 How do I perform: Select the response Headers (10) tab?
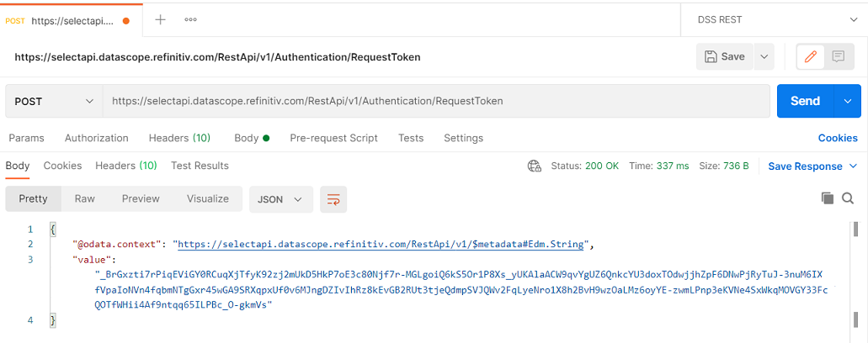(x=126, y=166)
